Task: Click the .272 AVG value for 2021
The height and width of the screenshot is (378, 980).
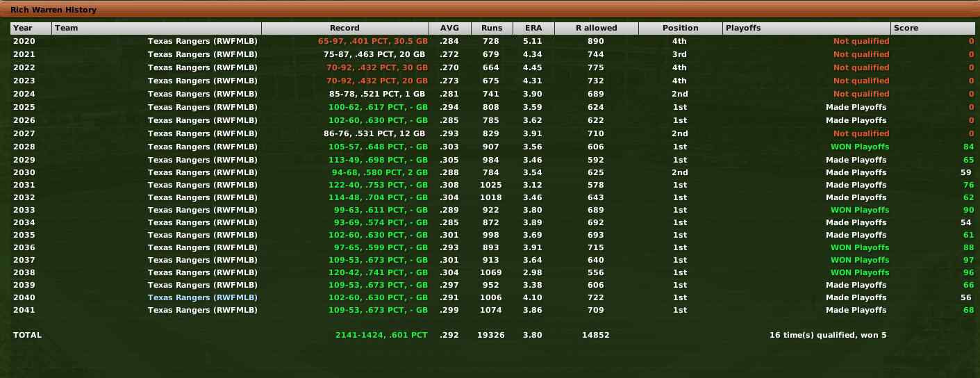Action: pyautogui.click(x=449, y=54)
